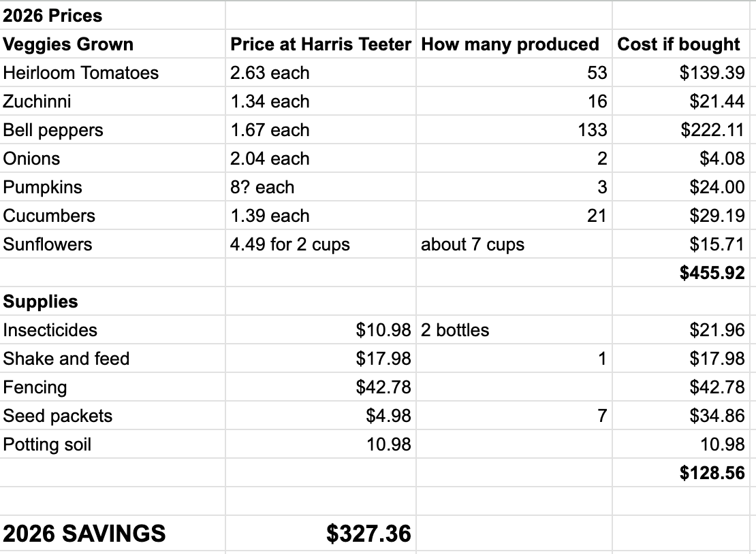Select the 'Price at Harris Teeter' header
The height and width of the screenshot is (554, 756).
[x=321, y=44]
